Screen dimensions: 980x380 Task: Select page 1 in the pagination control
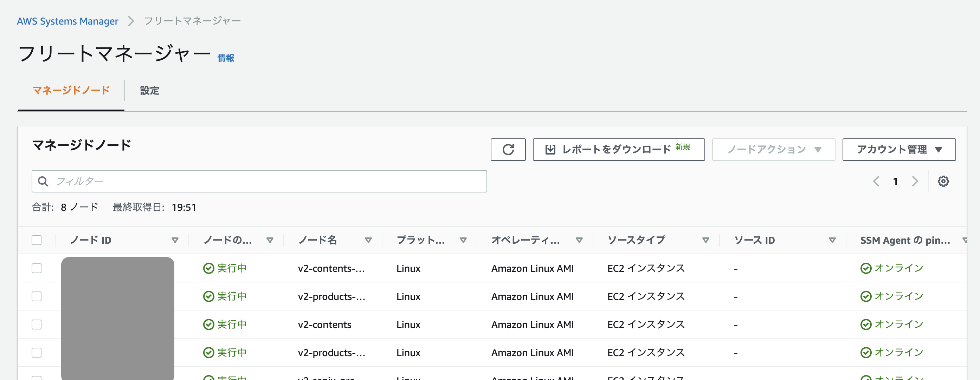pyautogui.click(x=896, y=181)
